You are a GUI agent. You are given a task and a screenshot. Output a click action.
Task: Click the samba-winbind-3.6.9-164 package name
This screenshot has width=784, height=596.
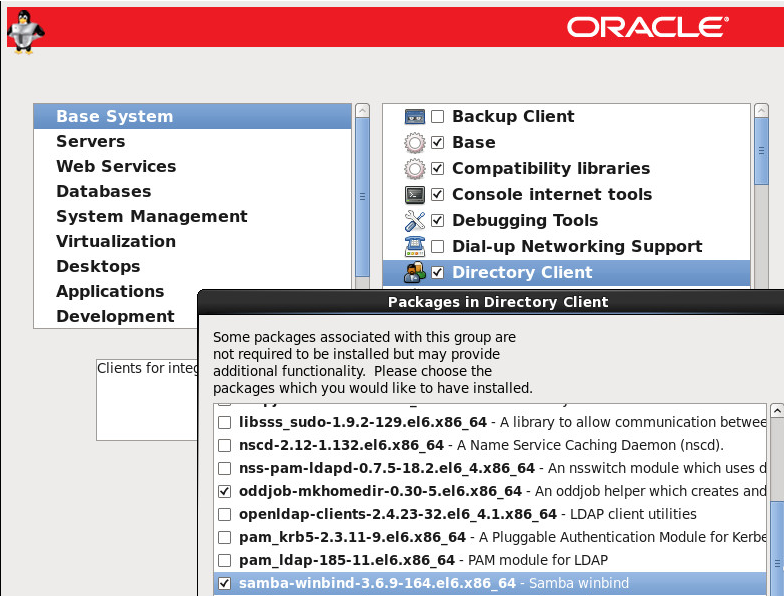point(377,584)
